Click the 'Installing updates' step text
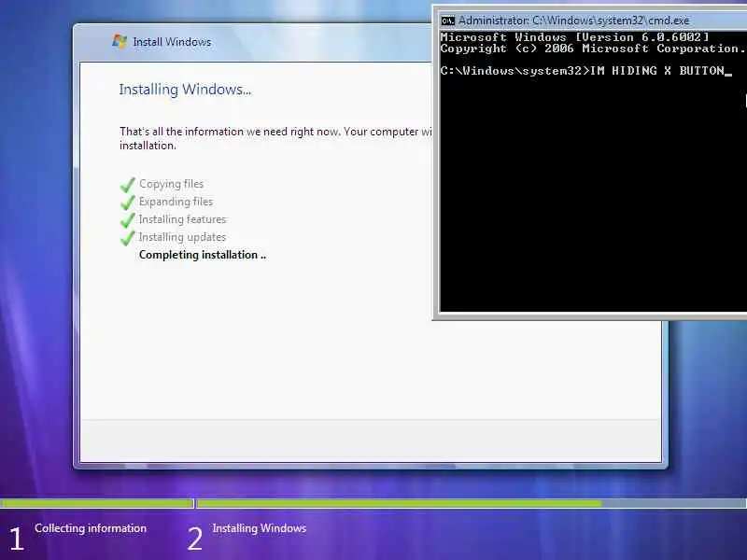Image resolution: width=747 pixels, height=560 pixels. (x=182, y=237)
